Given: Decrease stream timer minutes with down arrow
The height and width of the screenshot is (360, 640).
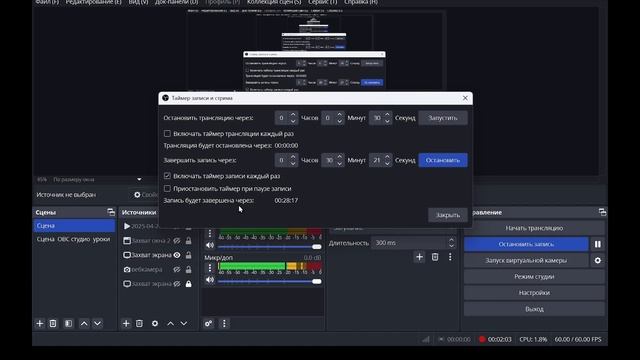Looking at the screenshot, I should tap(340, 121).
